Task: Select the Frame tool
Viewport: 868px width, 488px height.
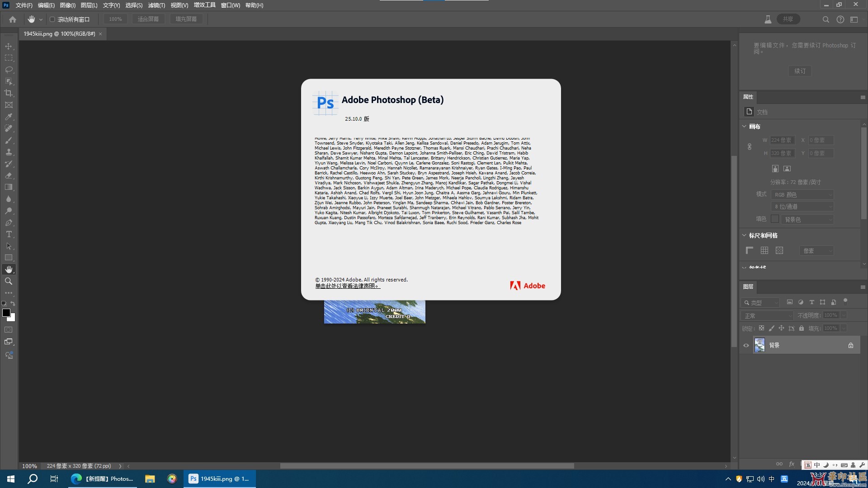Action: [9, 105]
